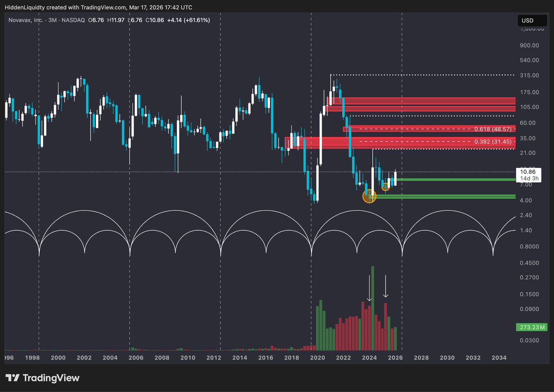
Task: Click the 21.00 price axis label
Action: pyautogui.click(x=528, y=153)
